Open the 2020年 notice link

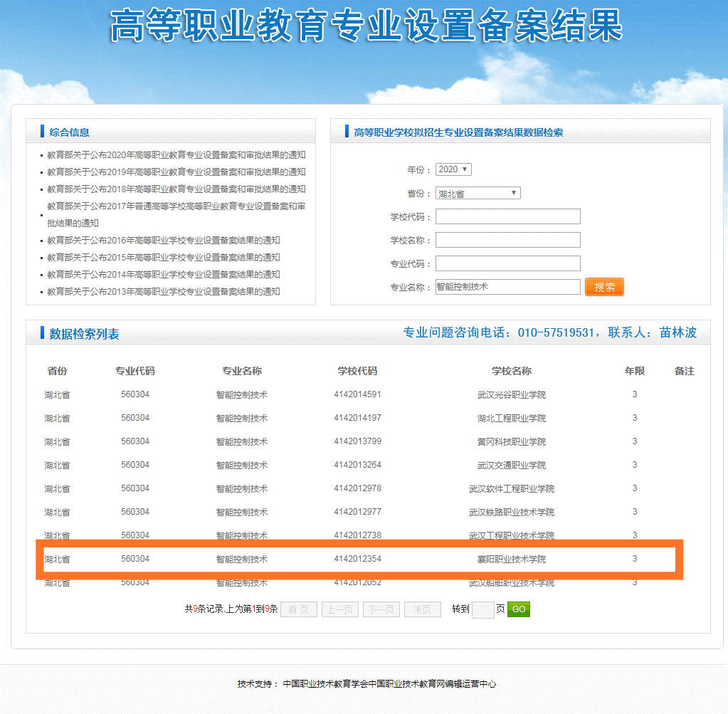coord(176,154)
